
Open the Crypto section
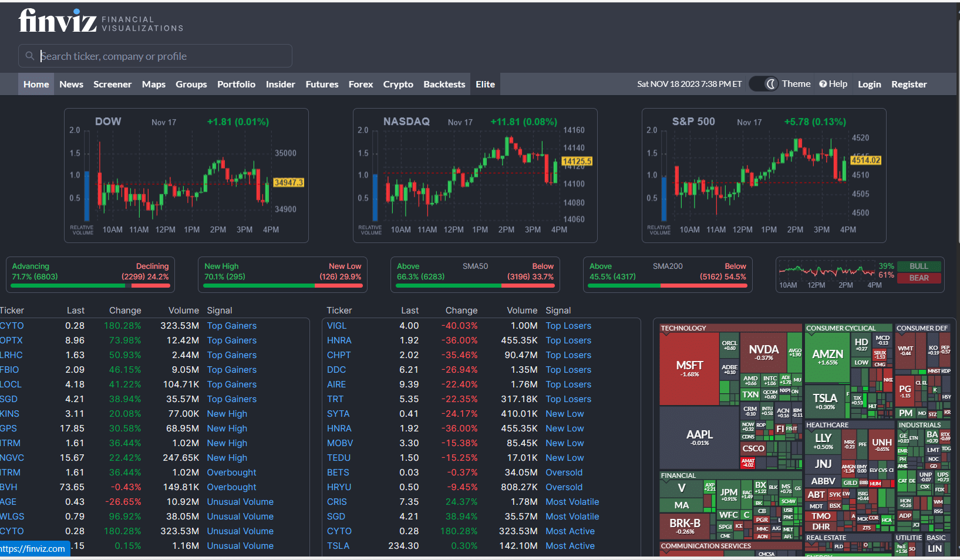coord(398,84)
